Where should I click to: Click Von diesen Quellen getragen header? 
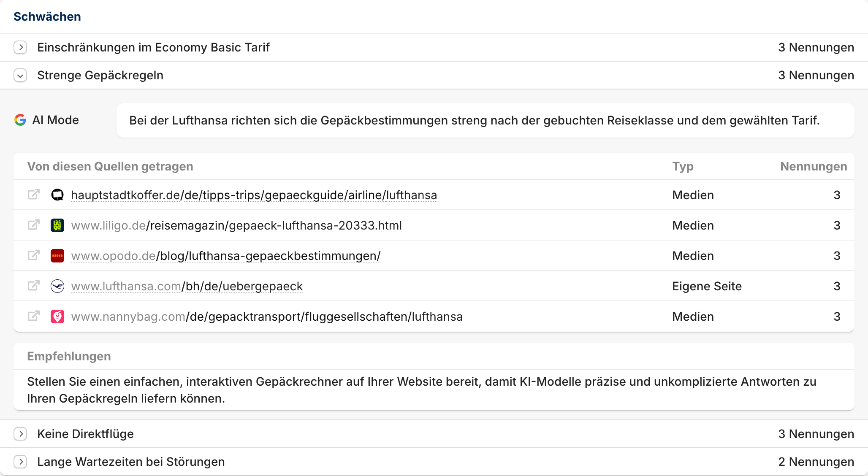pos(110,166)
